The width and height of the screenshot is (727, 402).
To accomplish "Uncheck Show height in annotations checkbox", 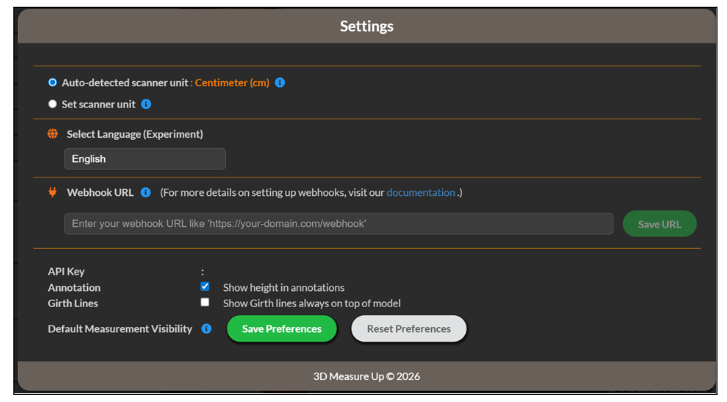I will click(204, 287).
